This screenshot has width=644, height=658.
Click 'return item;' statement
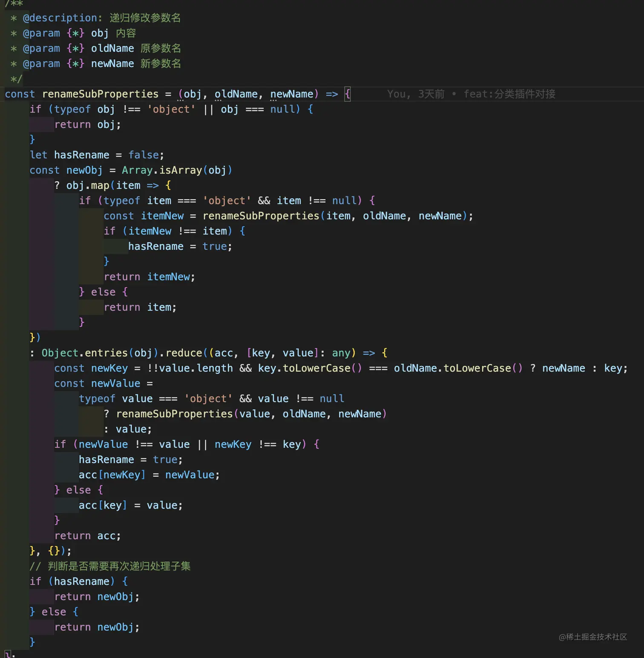pos(140,307)
